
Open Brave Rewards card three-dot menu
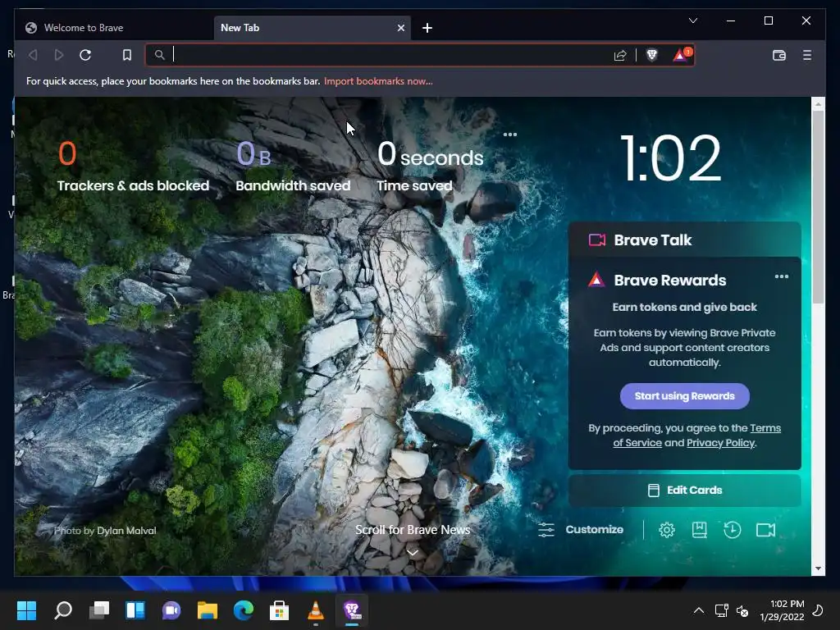[782, 276]
